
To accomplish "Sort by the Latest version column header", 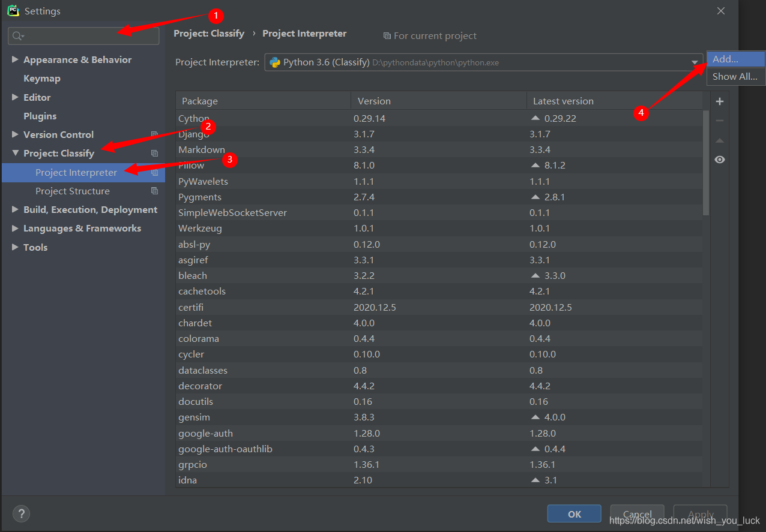I will pyautogui.click(x=615, y=101).
